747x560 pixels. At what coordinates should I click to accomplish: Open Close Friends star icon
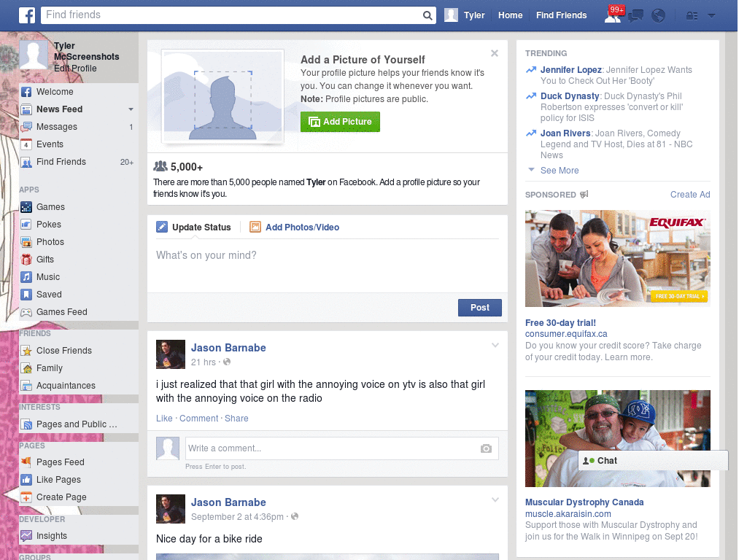26,351
